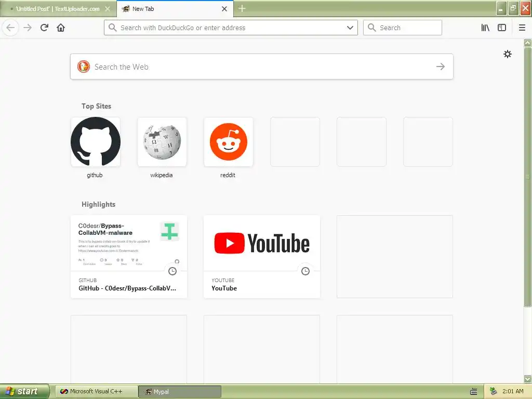
Task: Click the history clock icon on the GitHub card
Action: [x=172, y=271]
